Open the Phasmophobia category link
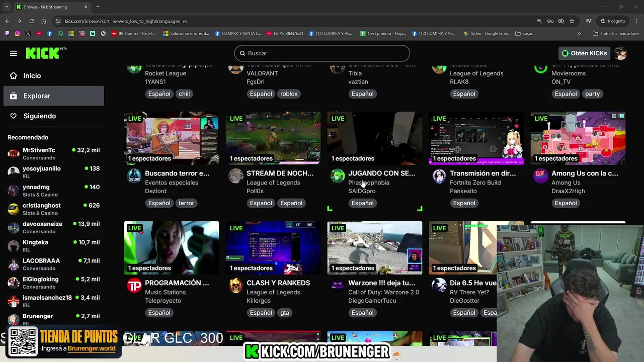Screen dimensions: 644x362 (x=369, y=183)
